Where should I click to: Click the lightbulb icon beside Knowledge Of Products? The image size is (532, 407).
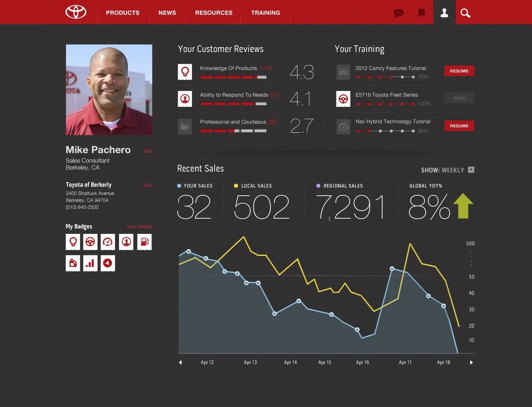pyautogui.click(x=185, y=72)
